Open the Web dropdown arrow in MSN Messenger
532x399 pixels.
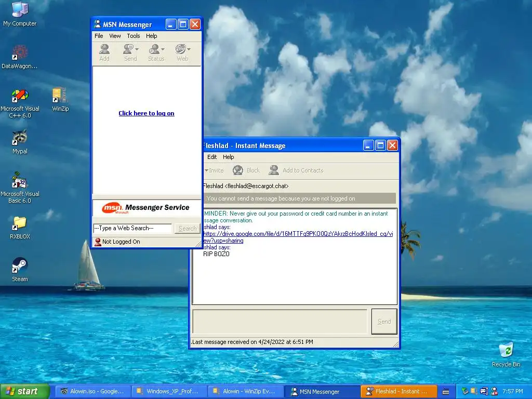point(189,49)
